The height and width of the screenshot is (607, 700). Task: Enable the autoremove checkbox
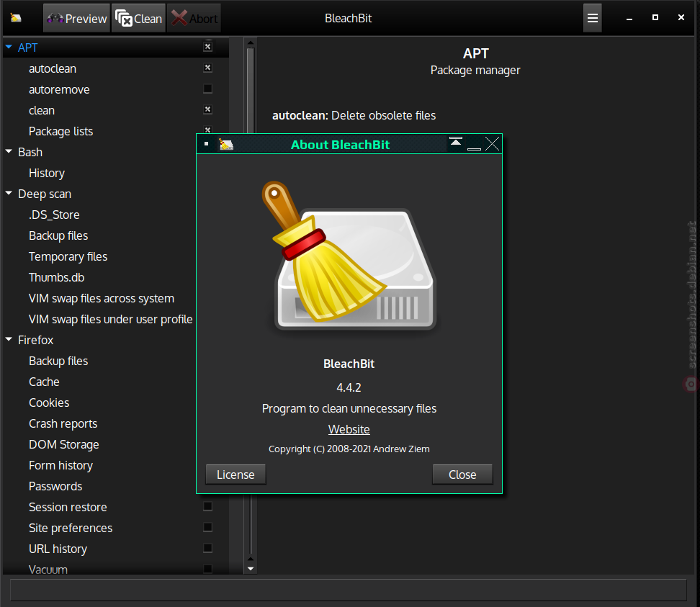point(207,89)
